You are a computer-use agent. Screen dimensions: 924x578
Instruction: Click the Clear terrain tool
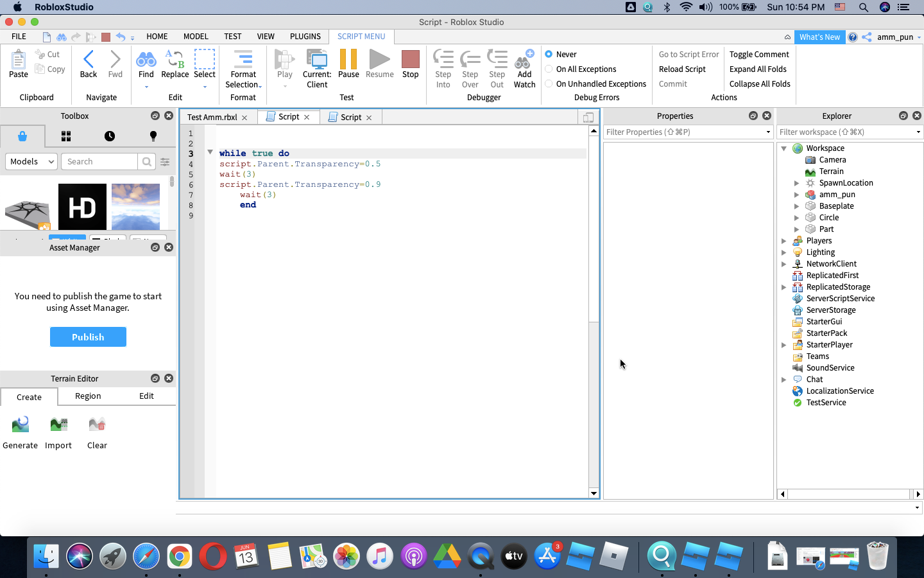pyautogui.click(x=97, y=425)
